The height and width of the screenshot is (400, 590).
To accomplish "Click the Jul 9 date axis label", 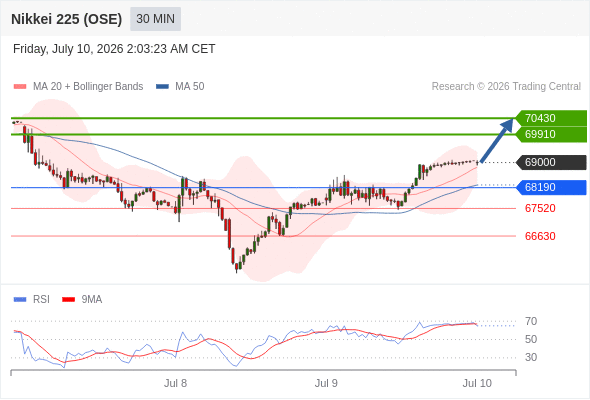I will [326, 383].
